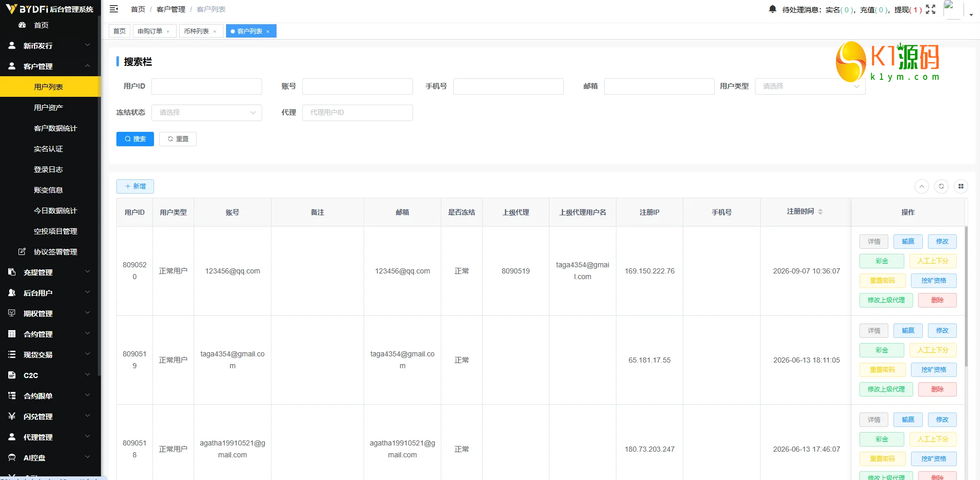Click the 代理管理 person icon
The image size is (980, 480).
pyautogui.click(x=12, y=437)
